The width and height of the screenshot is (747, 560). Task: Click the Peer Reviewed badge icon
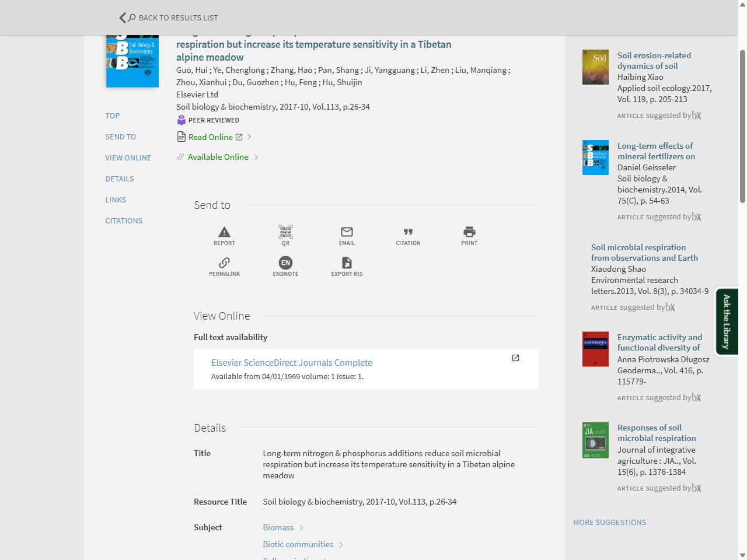coord(181,120)
